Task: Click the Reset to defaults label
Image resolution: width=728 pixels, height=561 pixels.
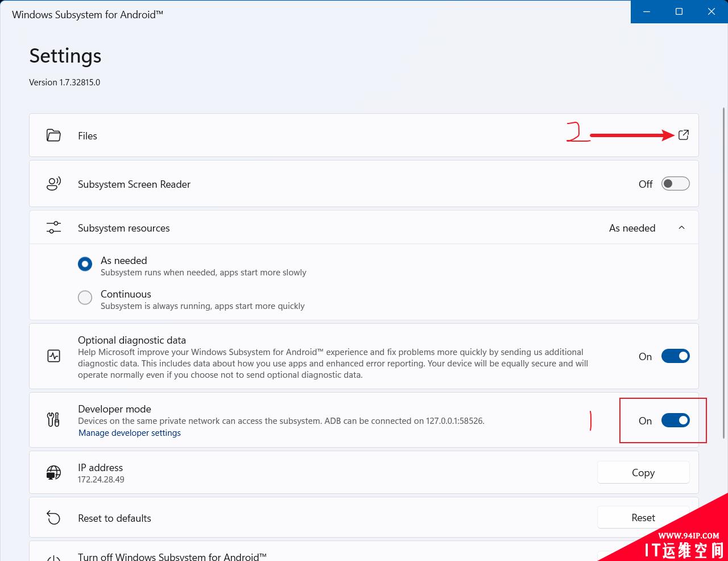Action: (x=114, y=518)
